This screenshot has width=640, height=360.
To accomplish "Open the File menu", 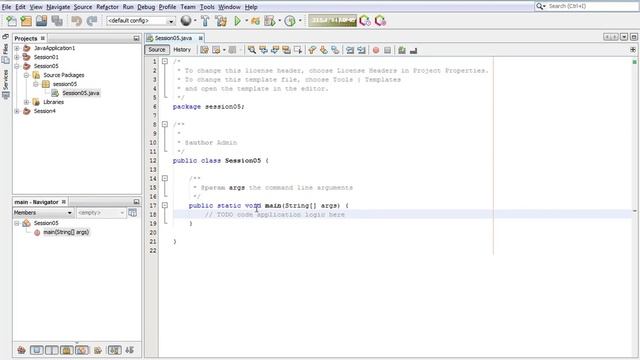I will point(6,7).
